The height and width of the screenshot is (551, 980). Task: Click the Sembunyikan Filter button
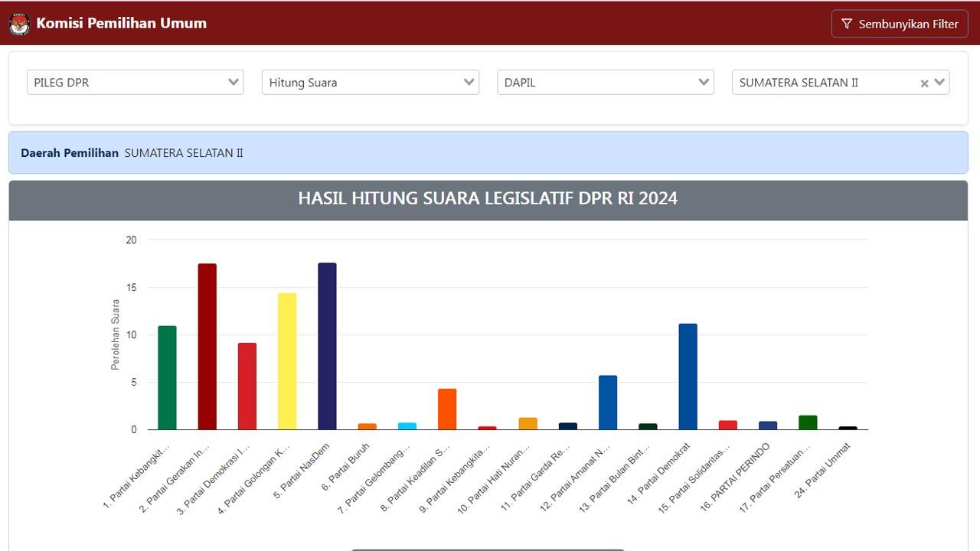899,24
